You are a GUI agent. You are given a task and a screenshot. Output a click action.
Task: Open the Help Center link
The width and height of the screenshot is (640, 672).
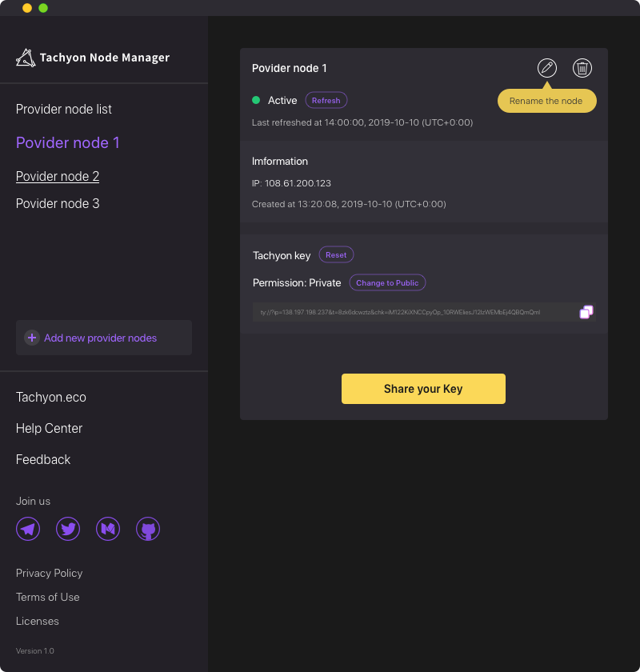49,428
